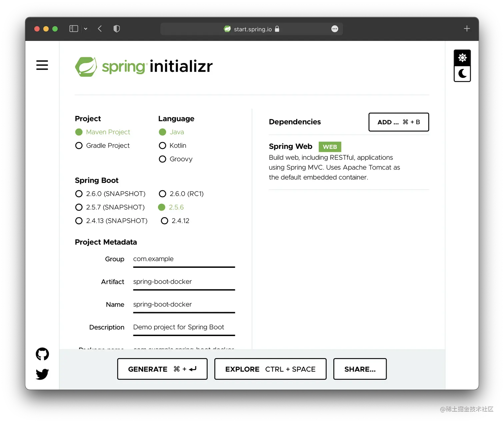This screenshot has height=423, width=504.
Task: Select Spring Boot 2.4.13 (SNAPSHOT)
Action: tap(111, 220)
